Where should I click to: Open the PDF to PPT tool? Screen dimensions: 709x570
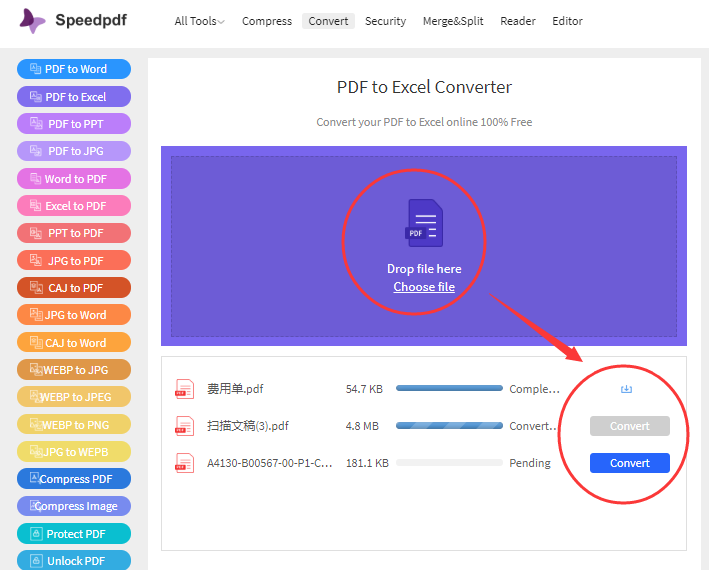pyautogui.click(x=74, y=124)
